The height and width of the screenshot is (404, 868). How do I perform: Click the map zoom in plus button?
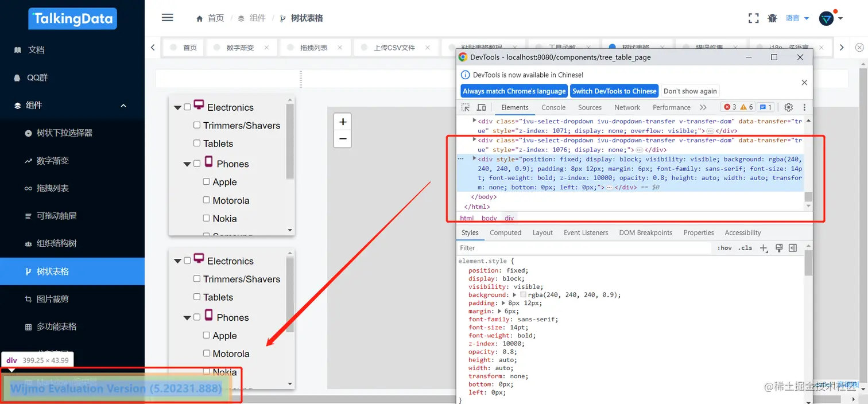343,122
